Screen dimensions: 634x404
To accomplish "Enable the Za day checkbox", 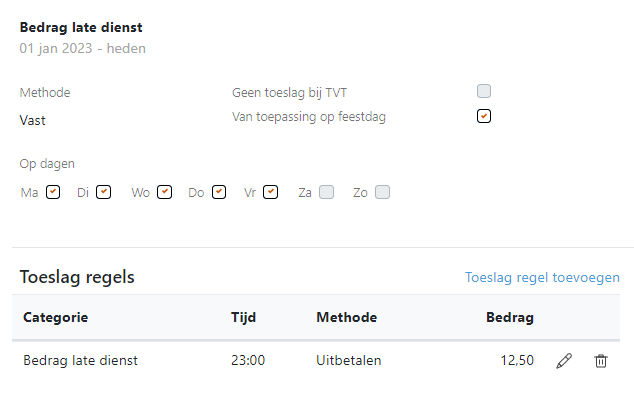I will (326, 192).
